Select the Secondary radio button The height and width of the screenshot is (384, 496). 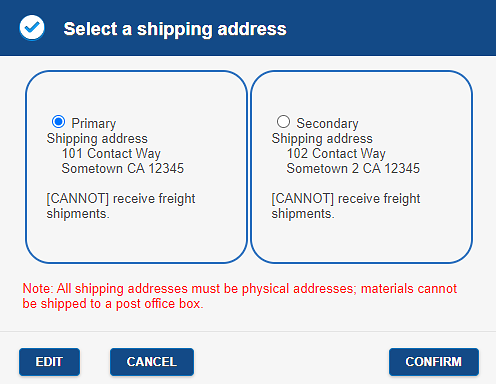point(283,122)
